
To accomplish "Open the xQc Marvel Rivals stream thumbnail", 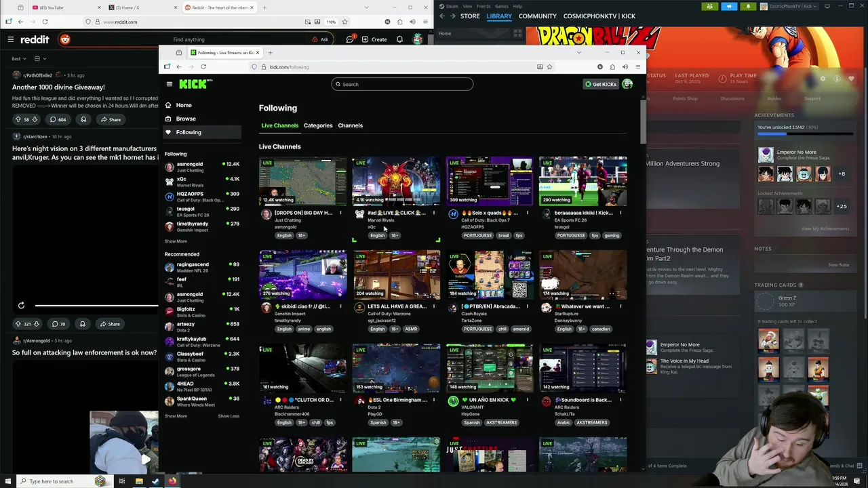I will coord(396,181).
